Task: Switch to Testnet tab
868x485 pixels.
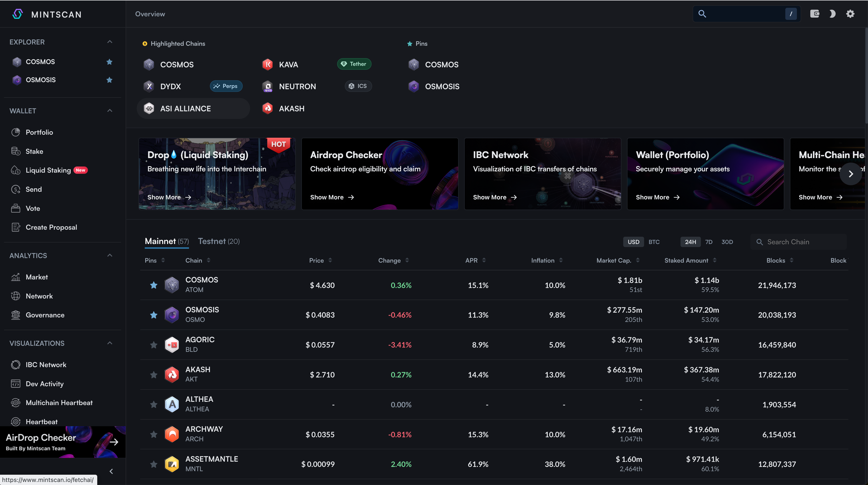Action: (219, 241)
